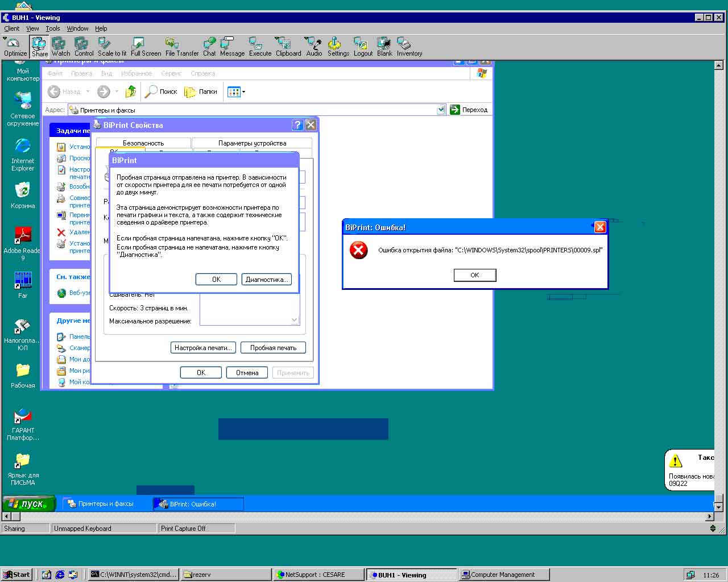The image size is (728, 582).
Task: Select BiPrint: Ошибка! taskbar item
Action: pos(198,504)
